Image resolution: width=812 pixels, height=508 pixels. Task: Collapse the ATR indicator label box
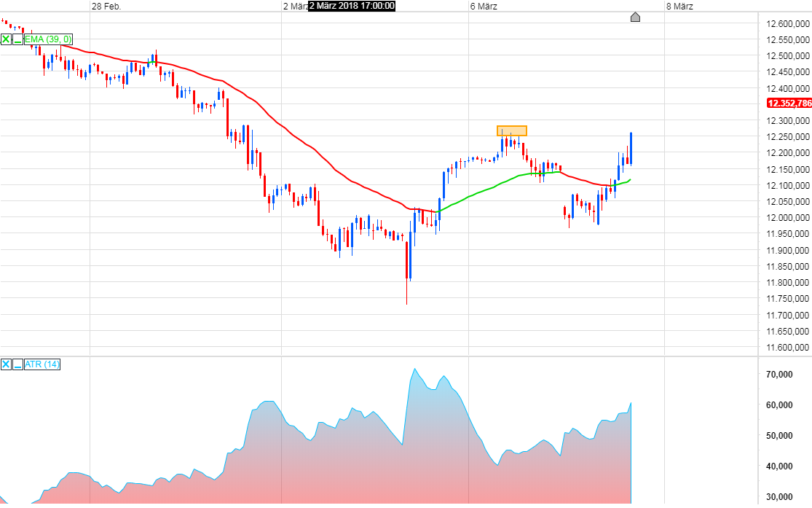pos(17,366)
